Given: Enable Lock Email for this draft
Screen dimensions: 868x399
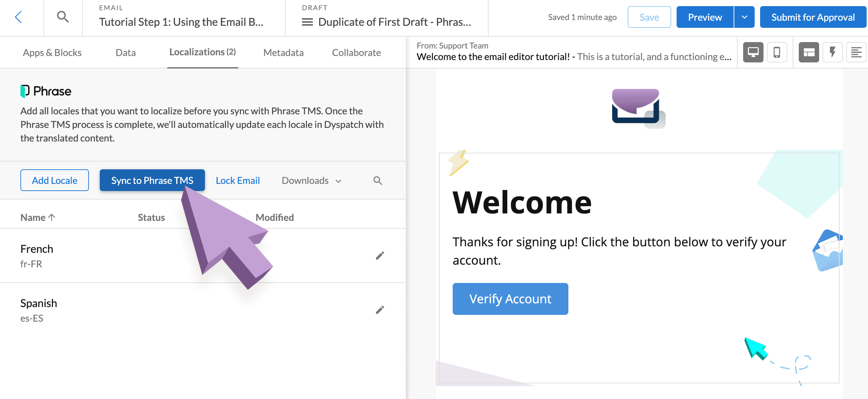Looking at the screenshot, I should coord(238,180).
